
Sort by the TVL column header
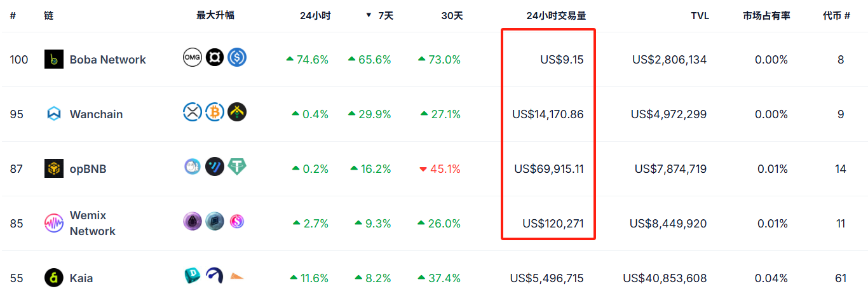700,15
